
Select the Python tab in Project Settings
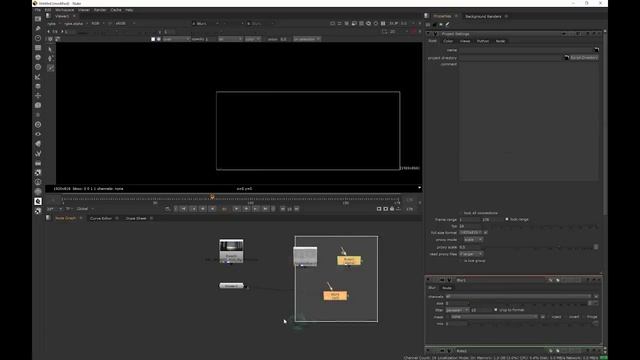click(483, 41)
